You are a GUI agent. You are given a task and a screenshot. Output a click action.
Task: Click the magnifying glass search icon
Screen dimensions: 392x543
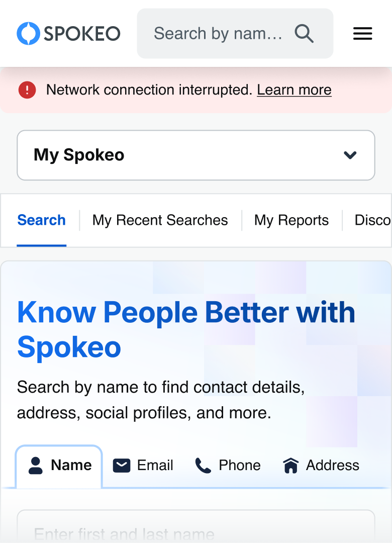[304, 34]
